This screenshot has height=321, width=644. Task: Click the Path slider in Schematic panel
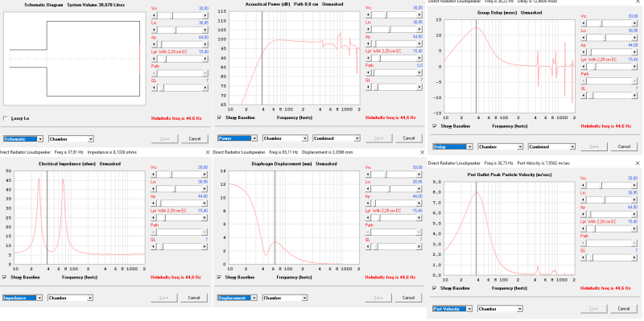[x=180, y=73]
